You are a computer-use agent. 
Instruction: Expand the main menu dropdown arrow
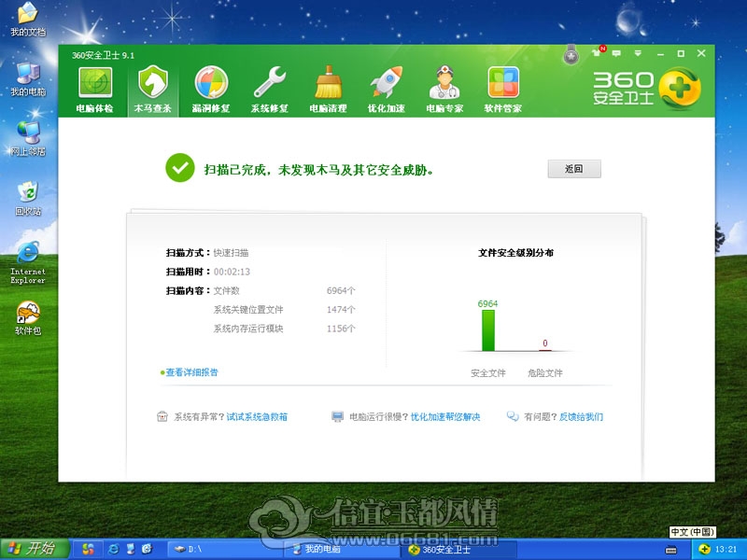point(639,53)
